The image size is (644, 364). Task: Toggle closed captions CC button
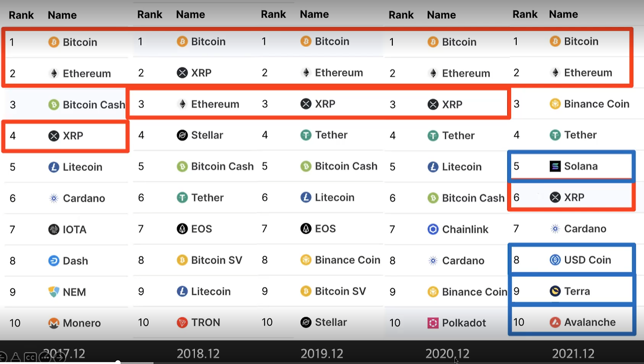pos(30,357)
